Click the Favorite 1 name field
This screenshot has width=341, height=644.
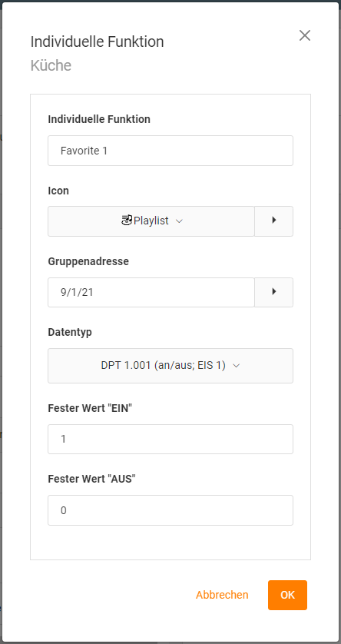point(170,151)
